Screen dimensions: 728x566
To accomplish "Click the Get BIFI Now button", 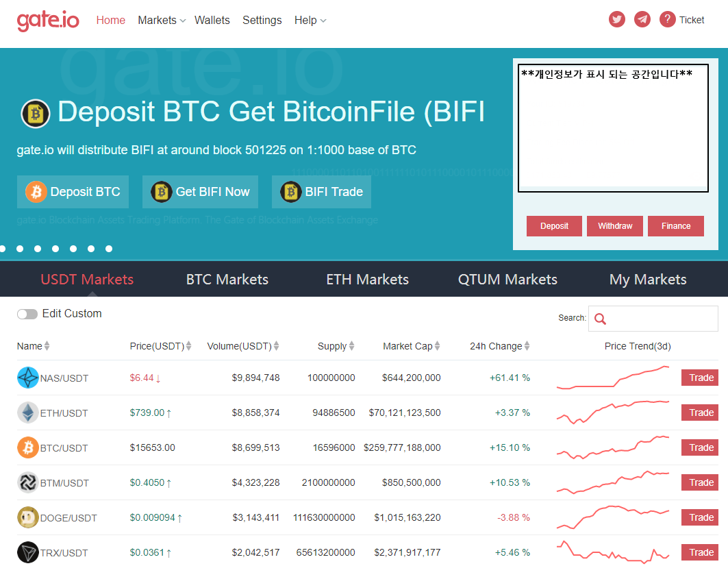I will pos(200,192).
